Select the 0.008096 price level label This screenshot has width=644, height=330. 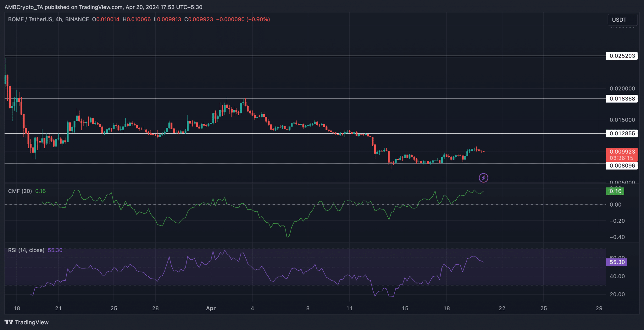(622, 165)
